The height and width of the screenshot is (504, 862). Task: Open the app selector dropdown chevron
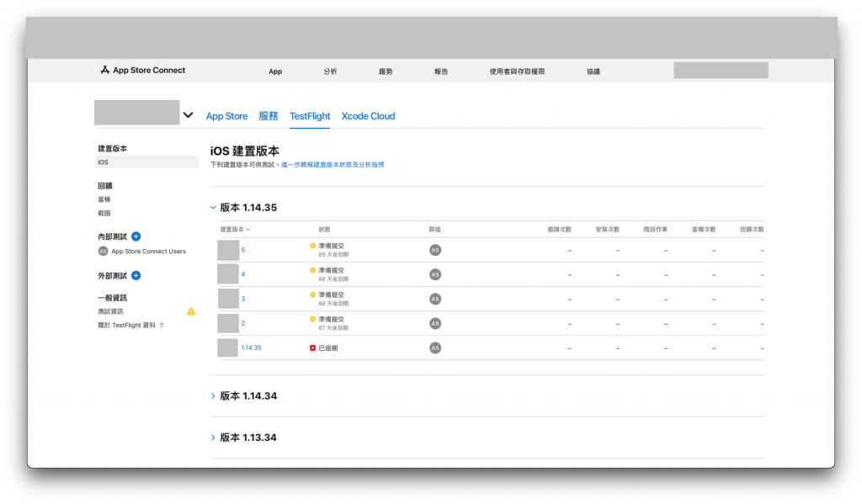188,115
